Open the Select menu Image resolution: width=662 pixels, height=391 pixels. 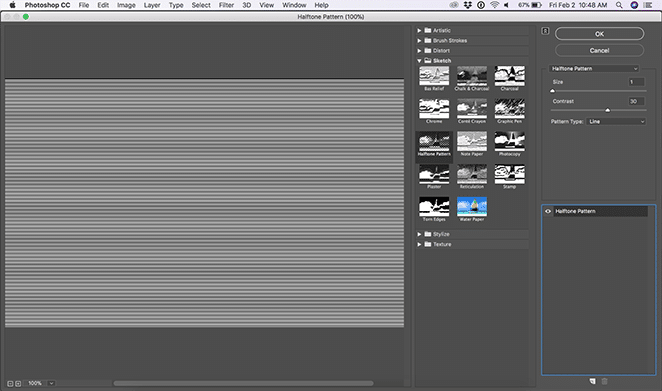pos(201,5)
